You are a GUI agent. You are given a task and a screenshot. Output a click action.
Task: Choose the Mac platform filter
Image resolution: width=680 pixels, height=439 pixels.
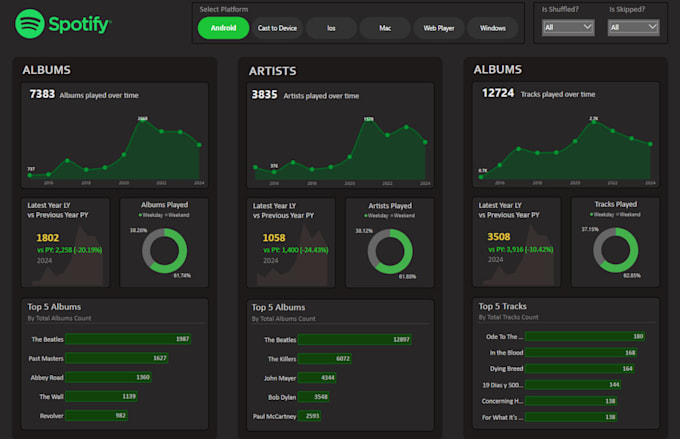click(x=385, y=28)
